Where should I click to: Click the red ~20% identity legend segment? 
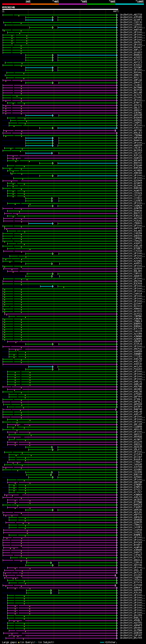(16, 4)
